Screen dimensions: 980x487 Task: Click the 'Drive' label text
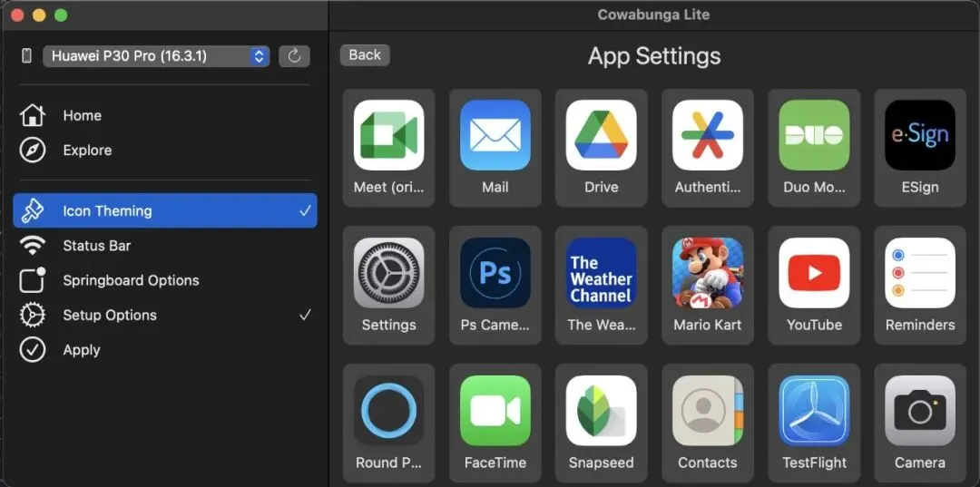602,188
